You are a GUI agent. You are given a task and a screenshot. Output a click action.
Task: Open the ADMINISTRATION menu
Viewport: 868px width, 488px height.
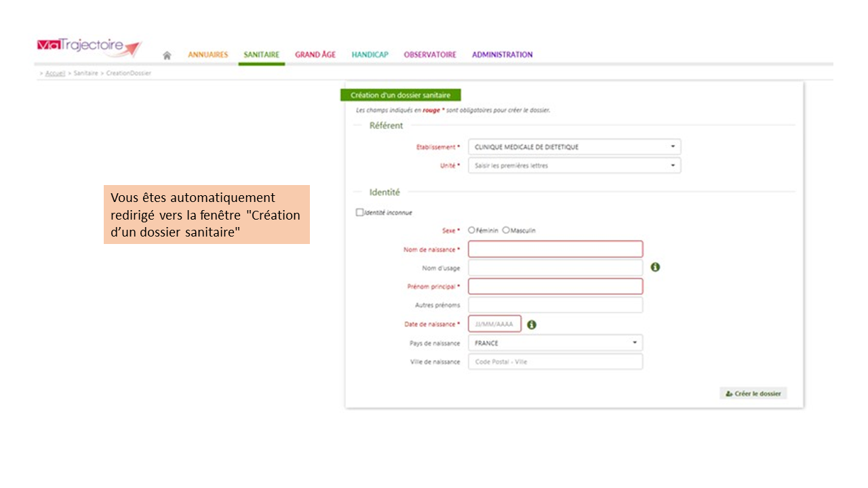click(x=502, y=55)
